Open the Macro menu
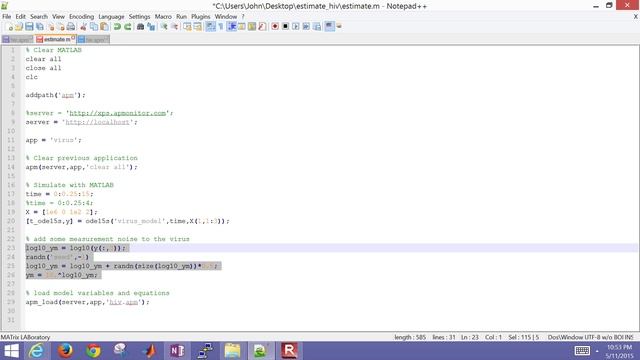This screenshot has height=360, width=640. [163, 17]
